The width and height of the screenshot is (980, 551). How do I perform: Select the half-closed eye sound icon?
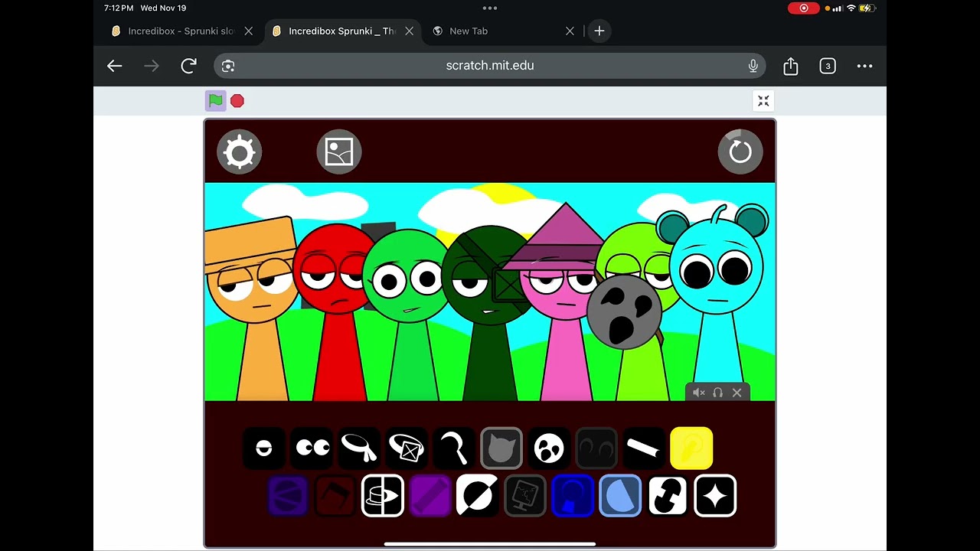tap(264, 448)
